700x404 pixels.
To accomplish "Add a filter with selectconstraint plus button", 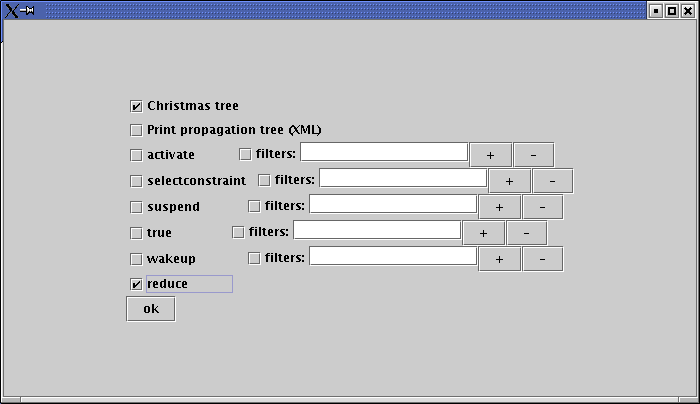I will tap(509, 181).
